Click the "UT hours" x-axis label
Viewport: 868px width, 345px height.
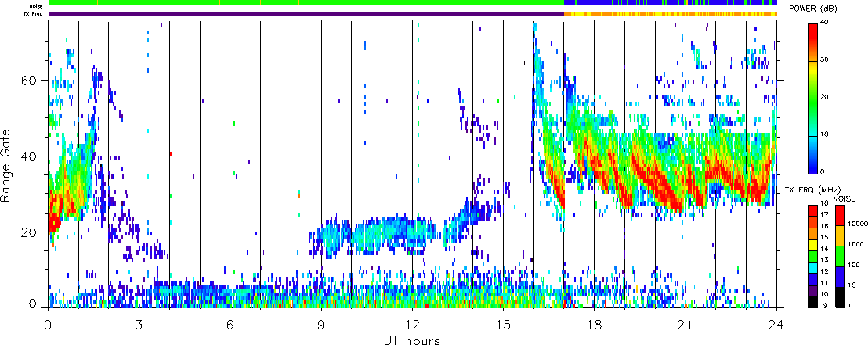[411, 340]
